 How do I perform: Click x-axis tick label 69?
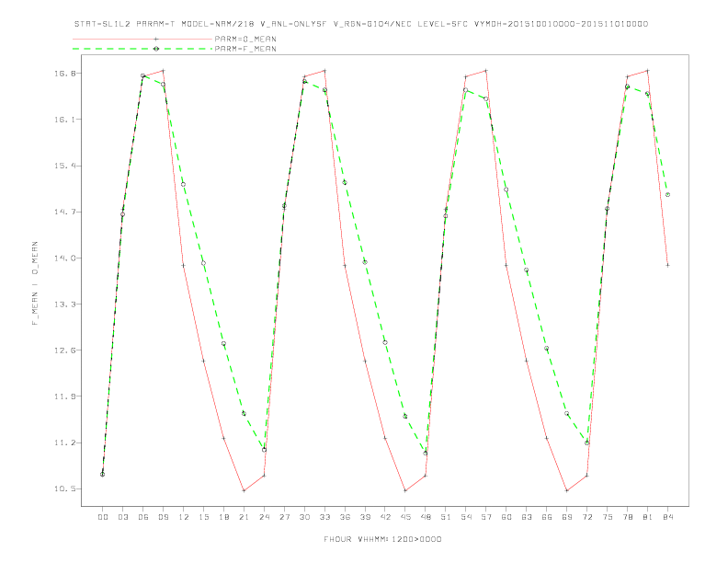coord(567,517)
